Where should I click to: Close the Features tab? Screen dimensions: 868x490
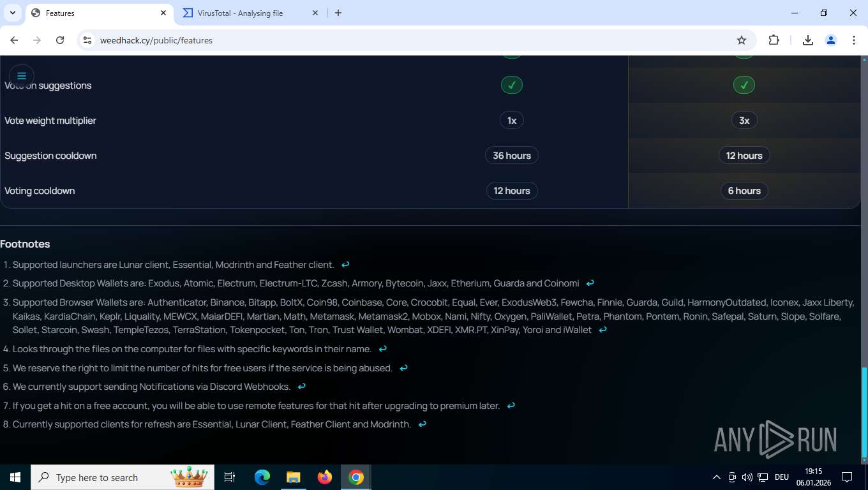[x=163, y=13]
